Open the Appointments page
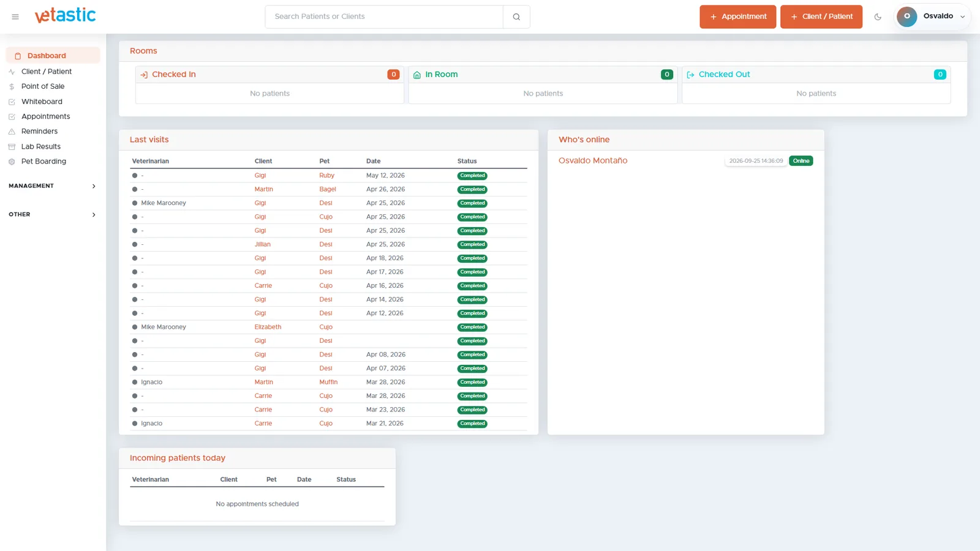The width and height of the screenshot is (980, 551). [x=46, y=116]
